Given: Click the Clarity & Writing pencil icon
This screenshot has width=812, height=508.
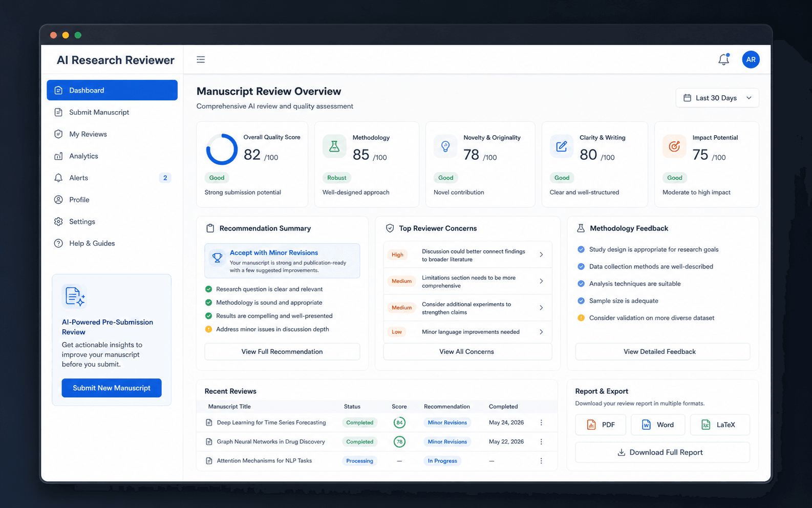Looking at the screenshot, I should pyautogui.click(x=562, y=146).
